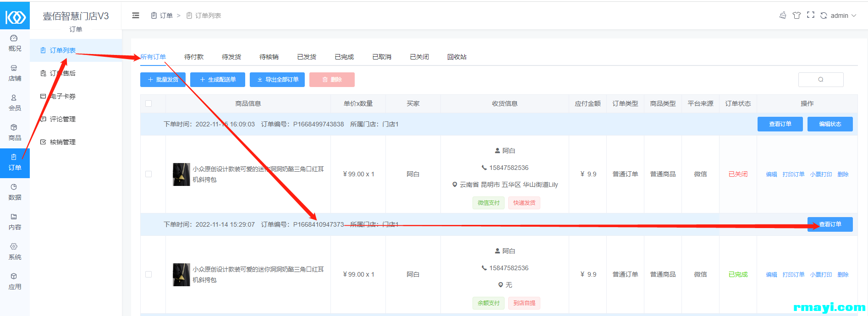868x316 pixels.
Task: Tick the checkbox for the 已完成 order
Action: [x=148, y=274]
